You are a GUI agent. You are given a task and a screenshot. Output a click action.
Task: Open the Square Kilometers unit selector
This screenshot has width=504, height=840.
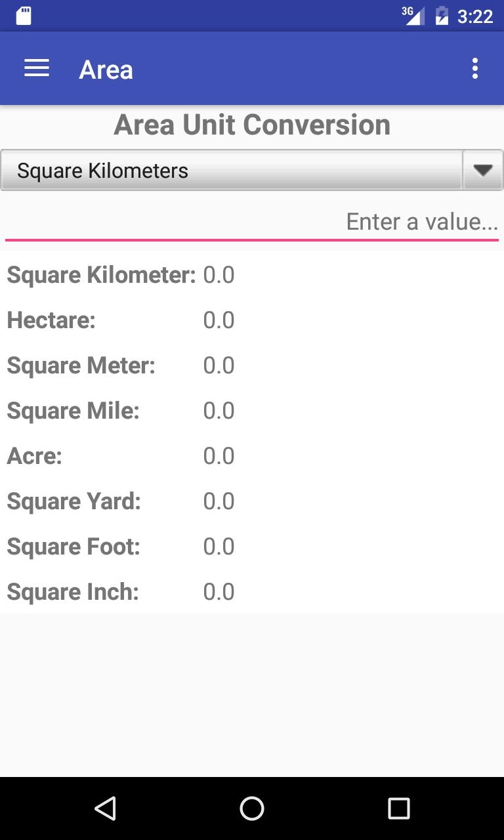(231, 171)
